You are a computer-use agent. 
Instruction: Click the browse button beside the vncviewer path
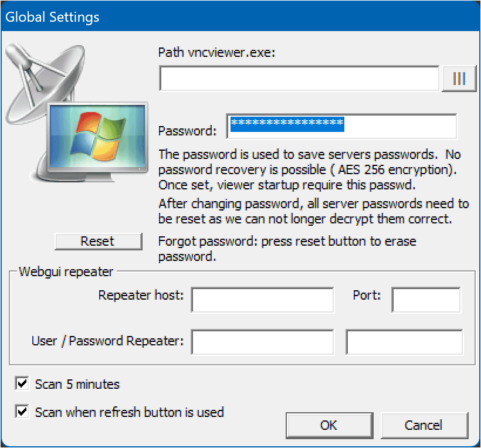(459, 79)
